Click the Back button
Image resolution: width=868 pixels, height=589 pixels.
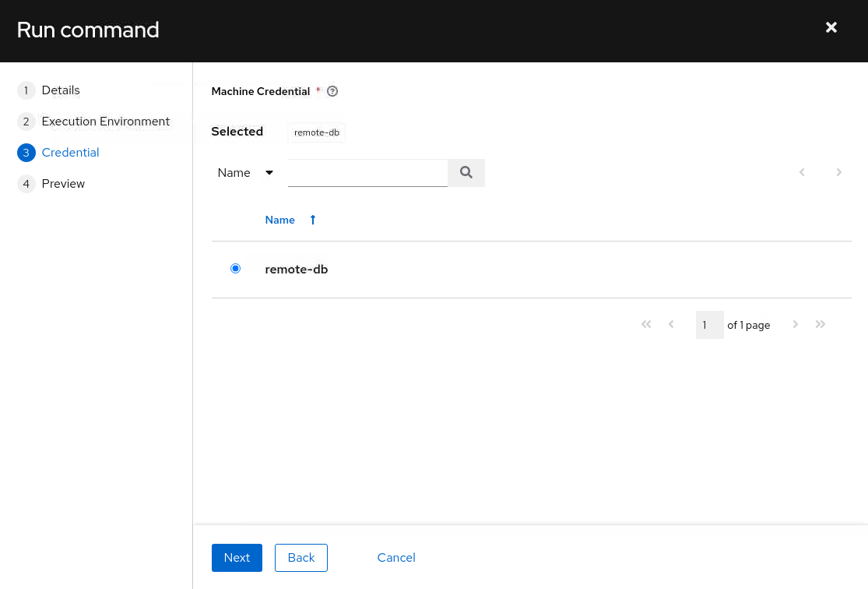tap(301, 558)
